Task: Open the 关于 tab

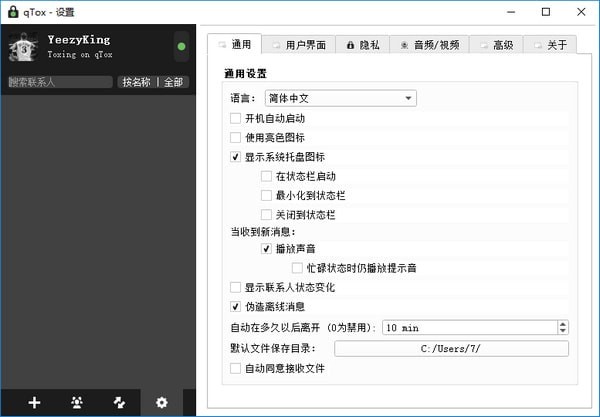Action: pyautogui.click(x=550, y=45)
